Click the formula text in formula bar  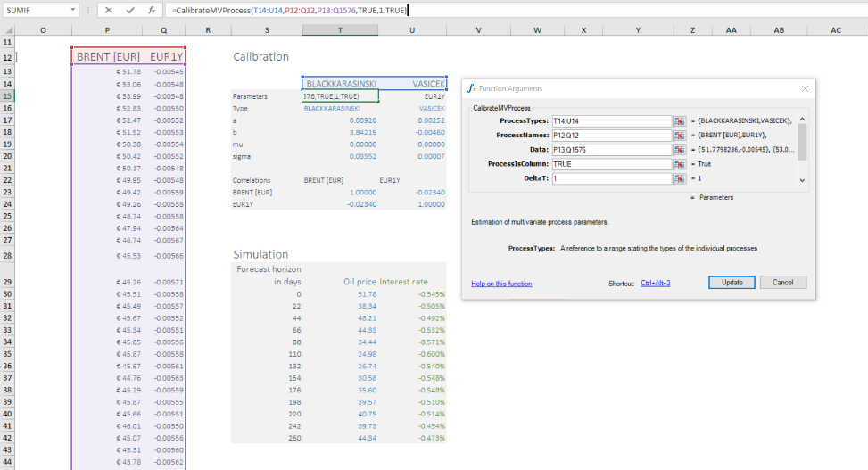[288, 10]
